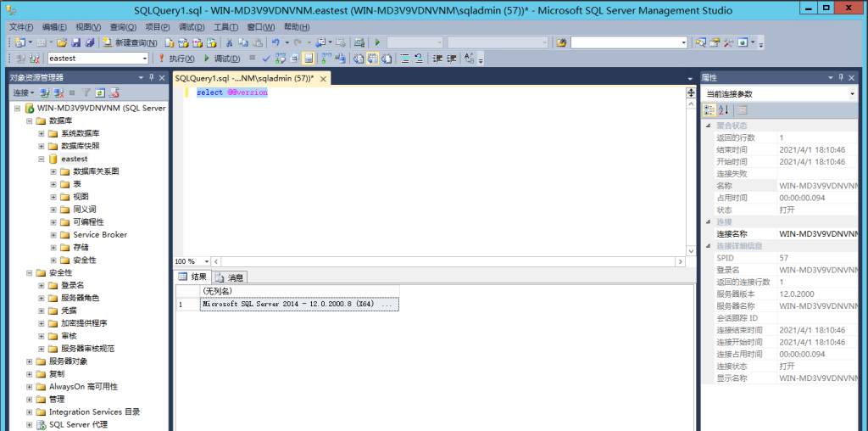The height and width of the screenshot is (431, 868).
Task: Click the Increase Indent icon
Action: coord(451,59)
